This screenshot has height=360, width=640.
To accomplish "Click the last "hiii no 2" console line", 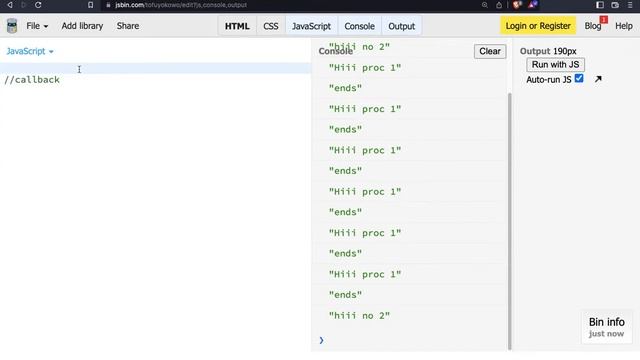I will click(359, 316).
